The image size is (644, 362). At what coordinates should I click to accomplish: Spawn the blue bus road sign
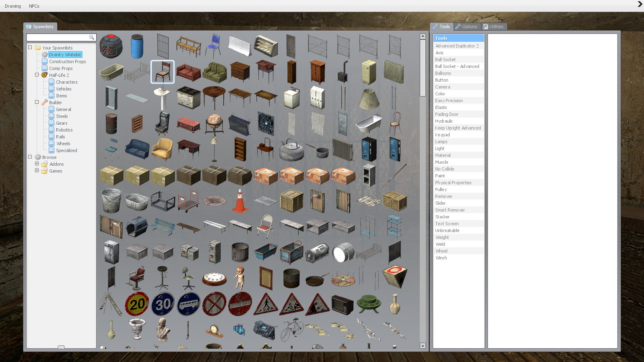188,304
